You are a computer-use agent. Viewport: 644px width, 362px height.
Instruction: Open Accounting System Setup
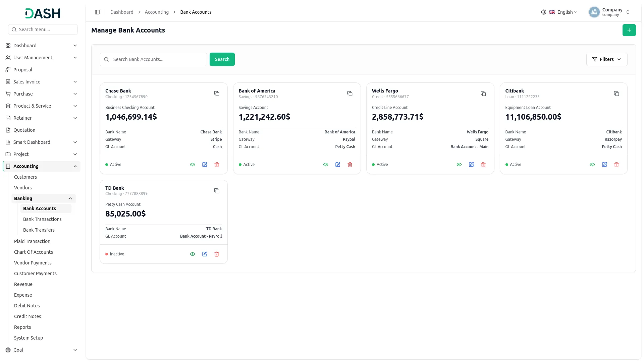(x=29, y=338)
